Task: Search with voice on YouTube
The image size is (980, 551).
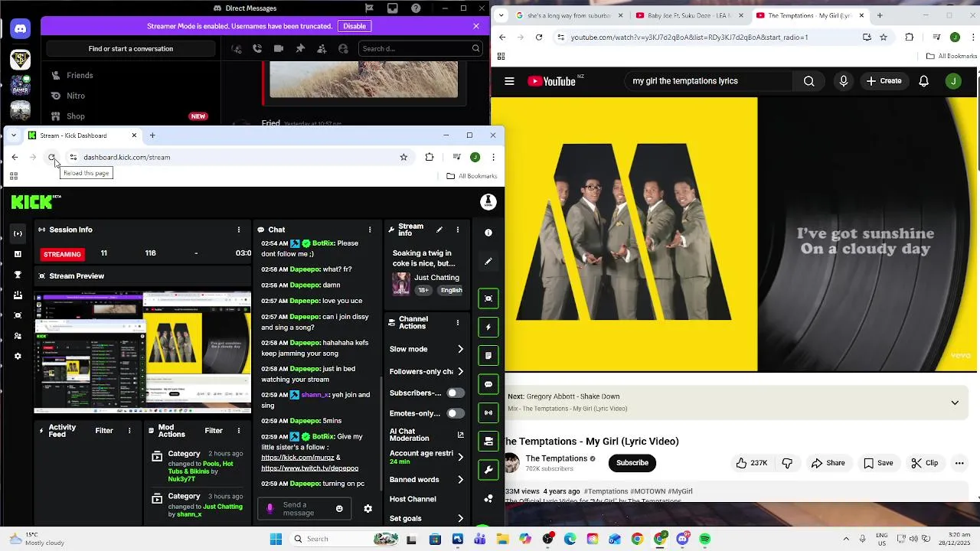Action: click(x=844, y=81)
